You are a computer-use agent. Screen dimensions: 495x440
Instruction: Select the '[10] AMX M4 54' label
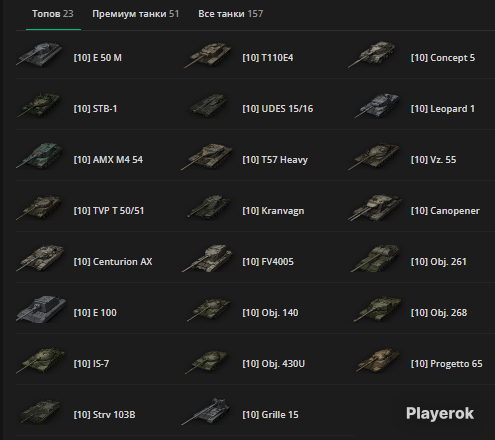[x=108, y=160]
